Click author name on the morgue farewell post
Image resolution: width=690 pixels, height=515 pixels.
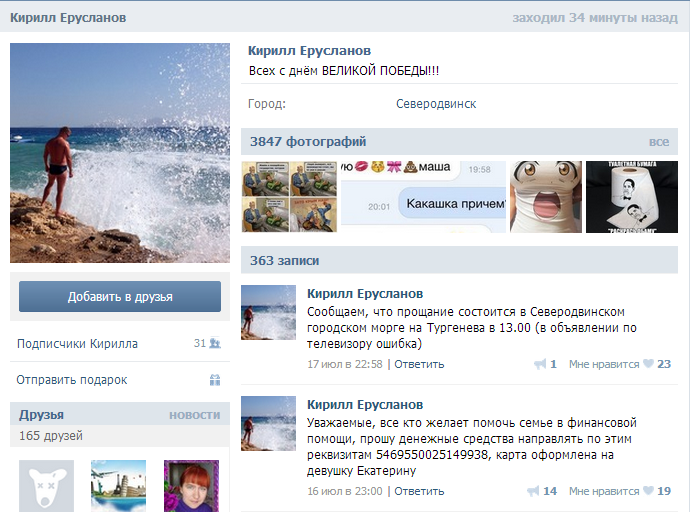pos(365,294)
